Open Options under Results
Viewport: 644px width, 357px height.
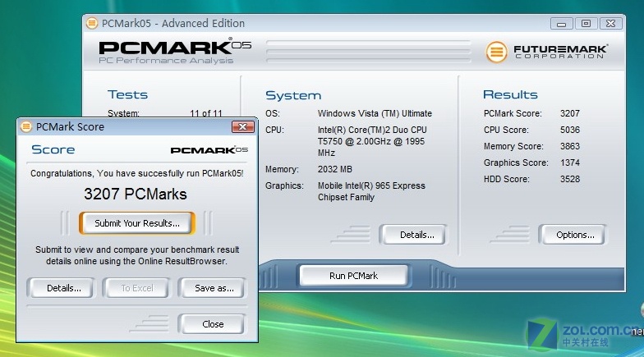[x=575, y=235]
